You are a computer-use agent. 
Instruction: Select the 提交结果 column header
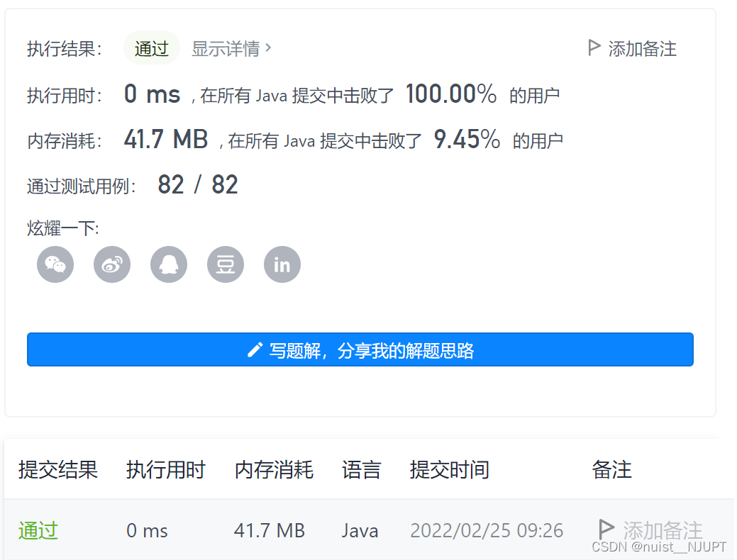point(57,470)
